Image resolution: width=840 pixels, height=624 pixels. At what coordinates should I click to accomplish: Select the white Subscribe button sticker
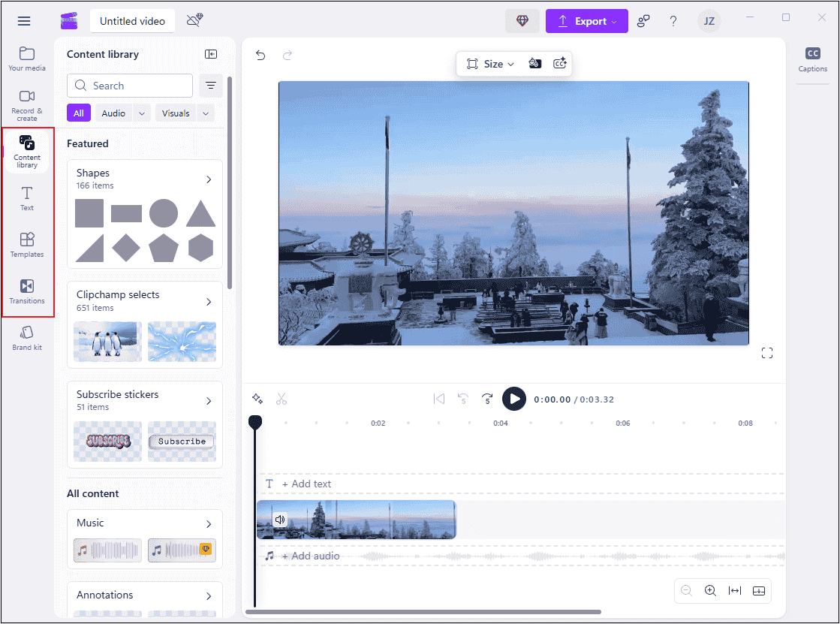pos(182,442)
